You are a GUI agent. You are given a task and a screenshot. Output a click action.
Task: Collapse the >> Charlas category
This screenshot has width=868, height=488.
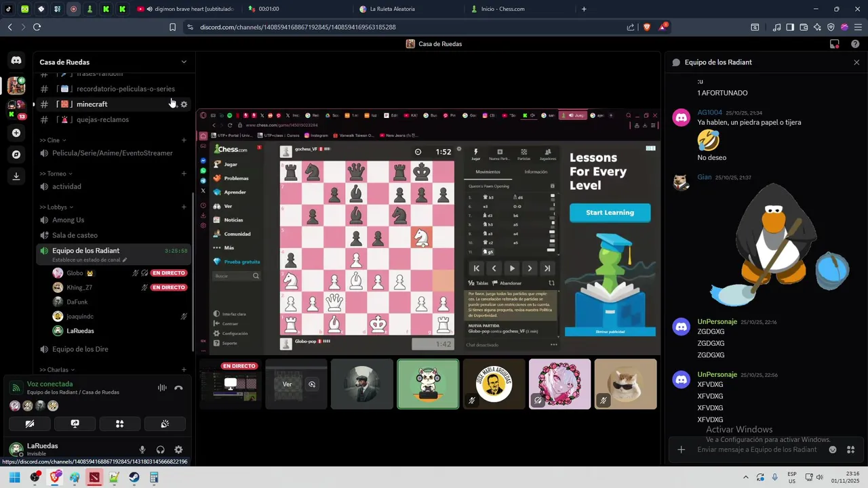pos(57,370)
